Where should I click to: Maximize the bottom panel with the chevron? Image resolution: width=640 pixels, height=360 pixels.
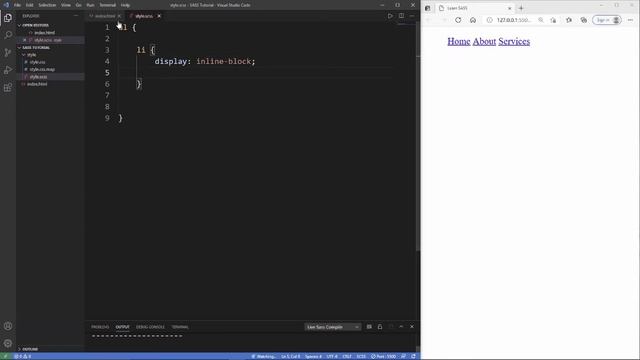pos(401,327)
